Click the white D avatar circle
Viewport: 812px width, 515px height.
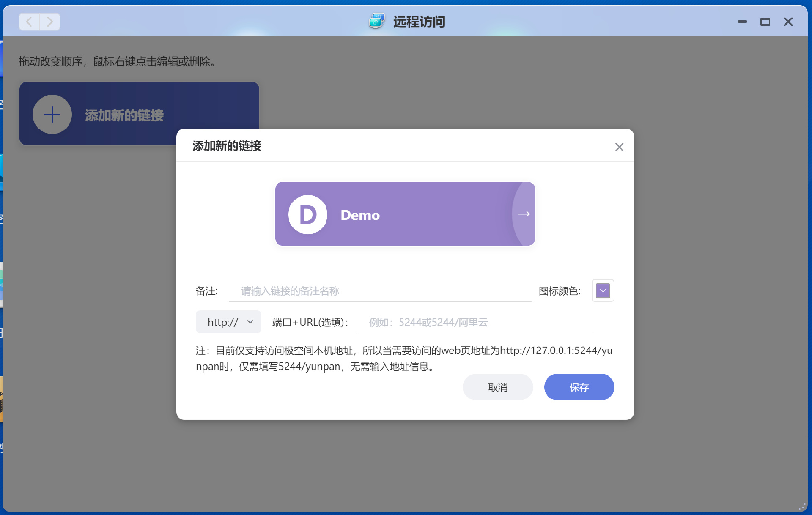point(307,214)
